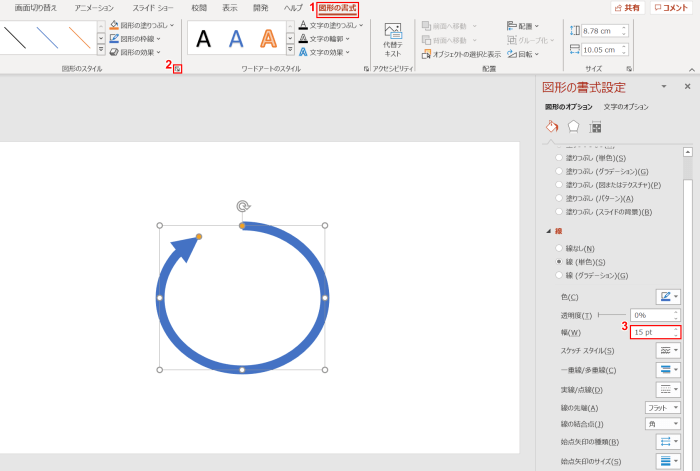Click the 共有 share button
The height and width of the screenshot is (471, 700).
tap(628, 8)
